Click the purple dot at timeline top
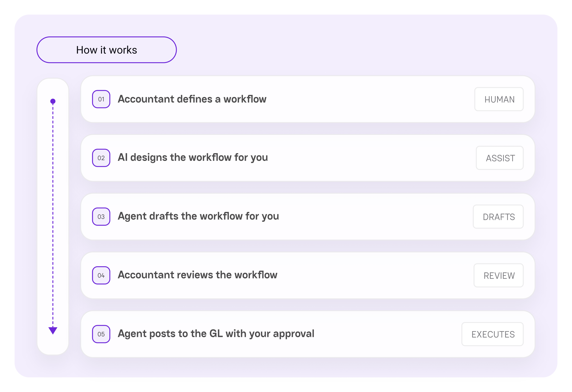572x392 pixels. pyautogui.click(x=53, y=101)
